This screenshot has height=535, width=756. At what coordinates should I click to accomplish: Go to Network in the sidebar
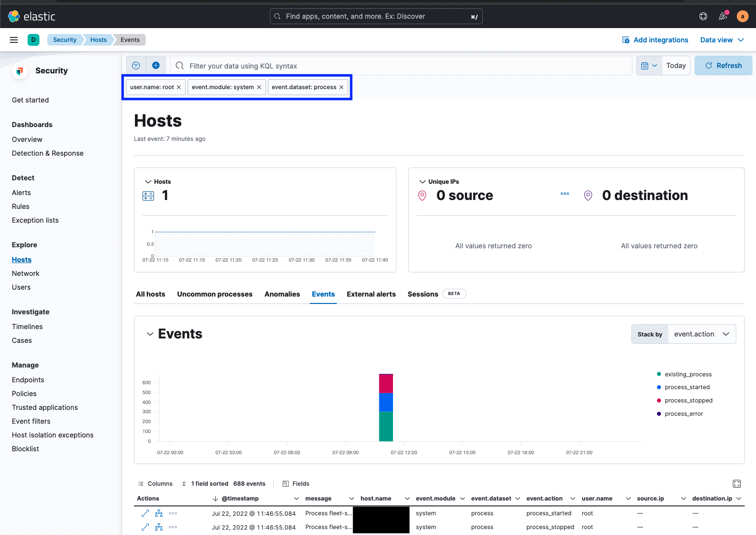[26, 273]
